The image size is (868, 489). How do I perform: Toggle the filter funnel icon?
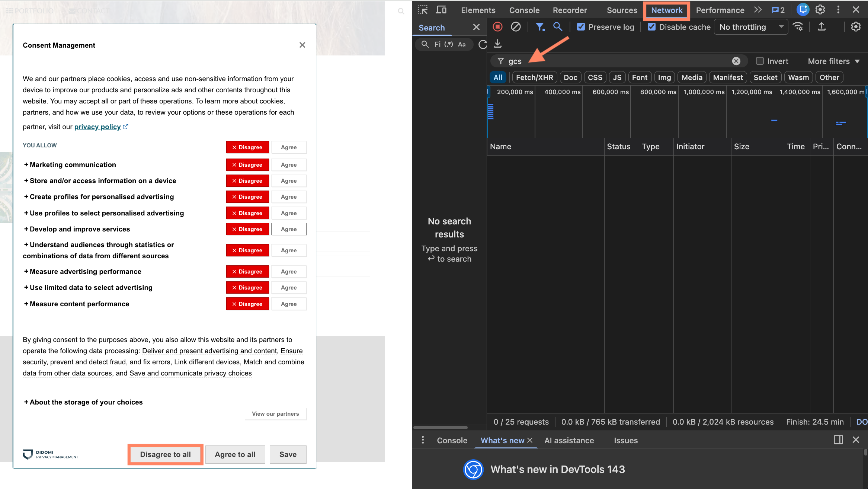[x=539, y=27]
